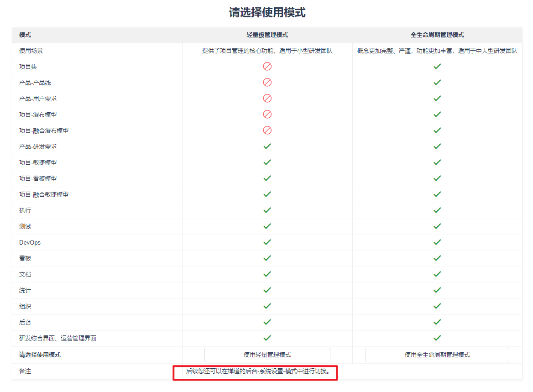Click row label 产品-产品线
This screenshot has height=392, width=533.
click(x=35, y=83)
